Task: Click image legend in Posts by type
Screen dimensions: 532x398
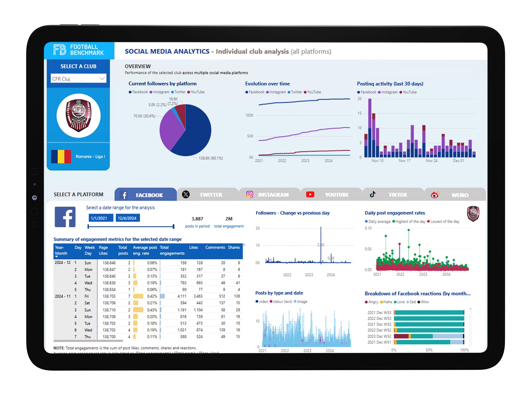Action: 300,302
